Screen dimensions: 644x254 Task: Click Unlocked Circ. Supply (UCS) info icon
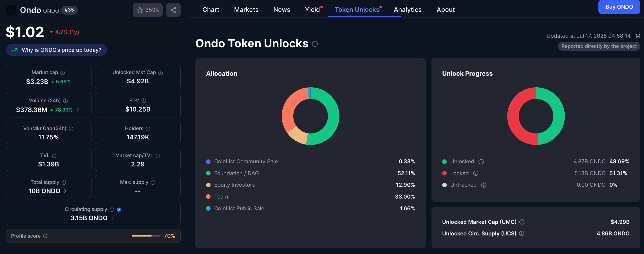coord(522,233)
